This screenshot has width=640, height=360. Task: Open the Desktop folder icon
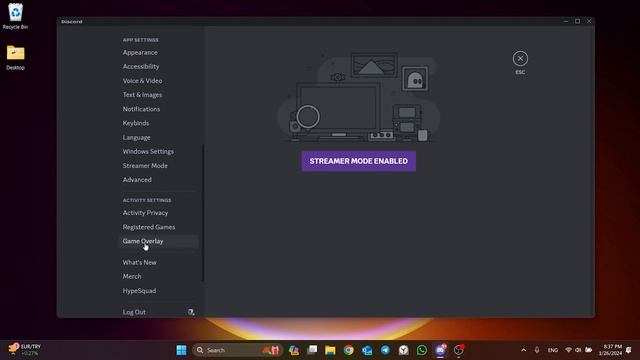point(16,58)
